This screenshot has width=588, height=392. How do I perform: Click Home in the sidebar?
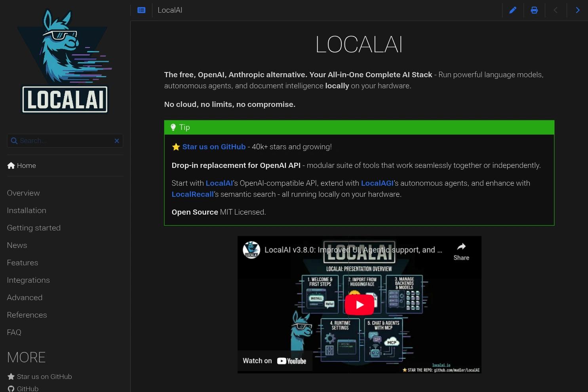(x=27, y=166)
